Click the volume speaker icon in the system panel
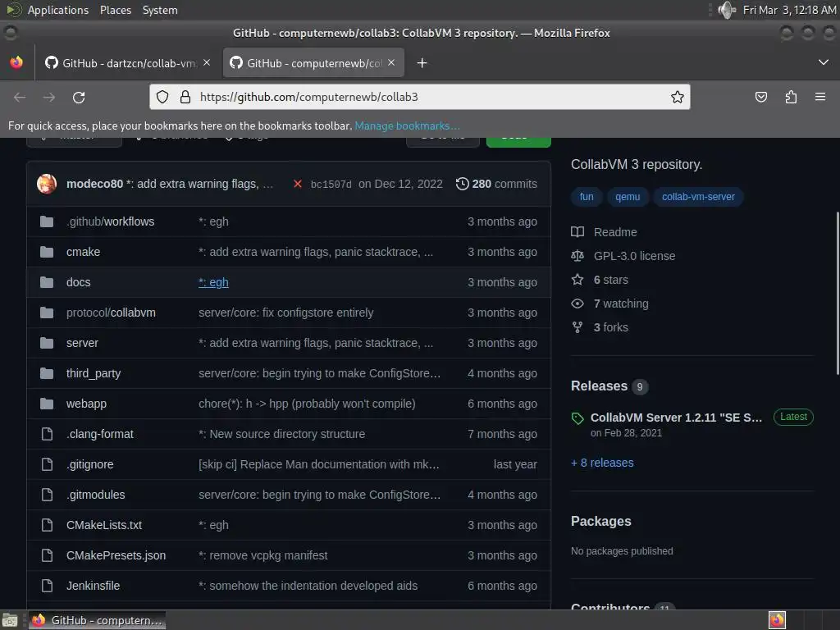Viewport: 840px width, 630px height. click(x=727, y=10)
